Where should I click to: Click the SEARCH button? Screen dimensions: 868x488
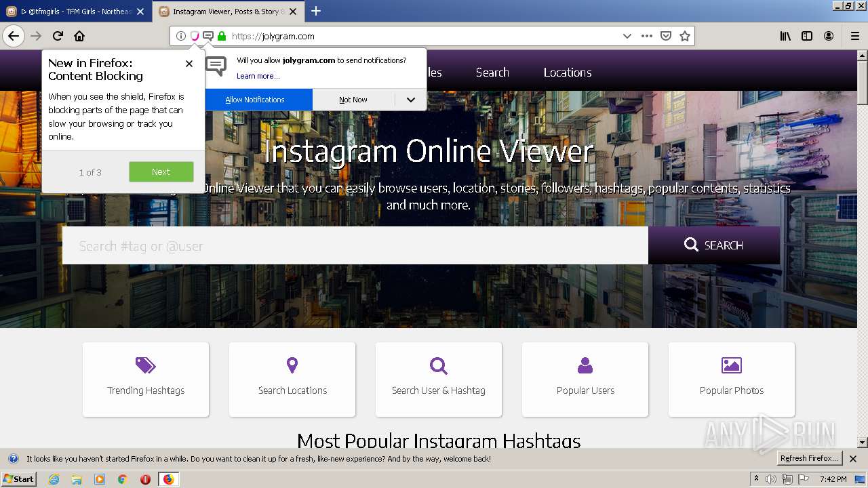click(x=714, y=245)
